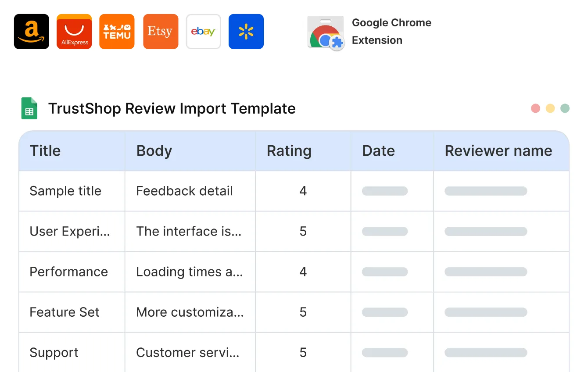
Task: Open the Chrome Web Store extension icon
Action: [326, 33]
